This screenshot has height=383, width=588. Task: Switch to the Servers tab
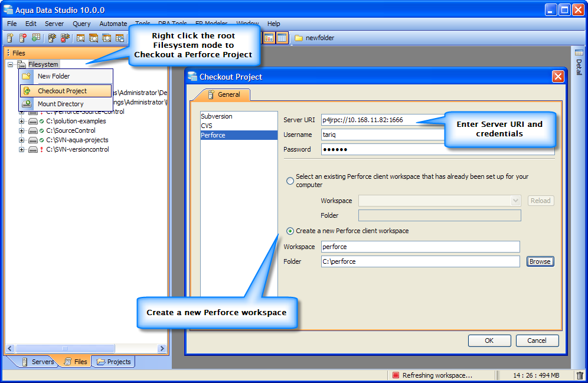pos(38,362)
